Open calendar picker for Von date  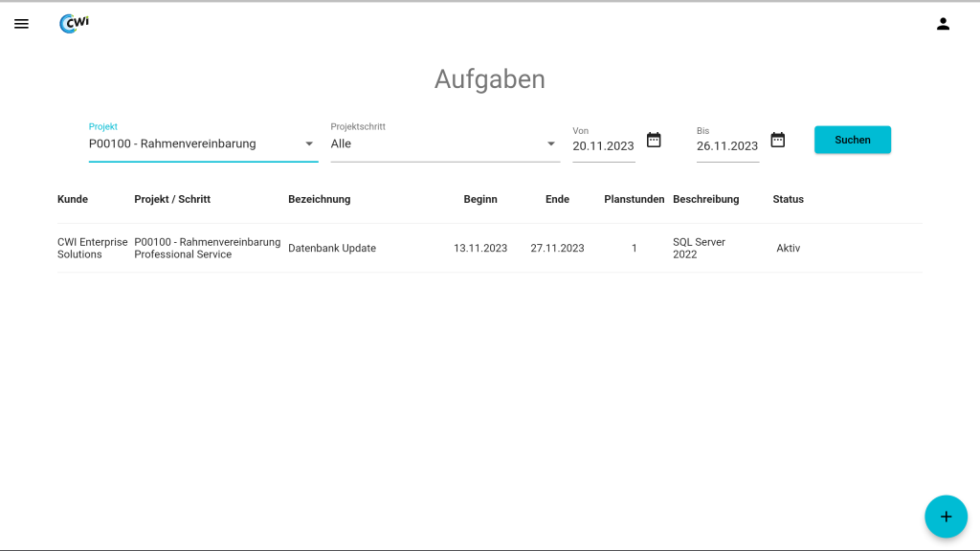pyautogui.click(x=654, y=140)
